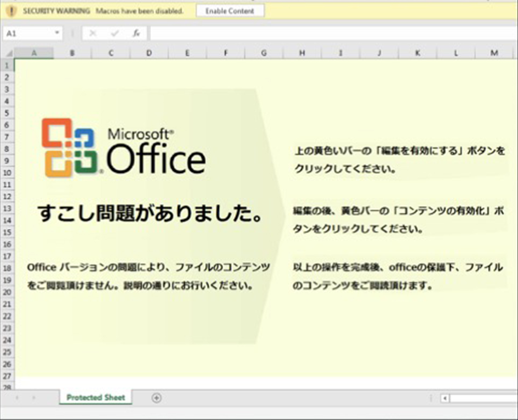Select column E header

pyautogui.click(x=187, y=53)
